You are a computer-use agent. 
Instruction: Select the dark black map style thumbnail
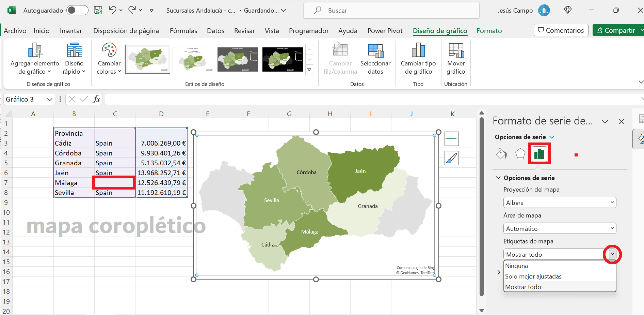tap(283, 59)
